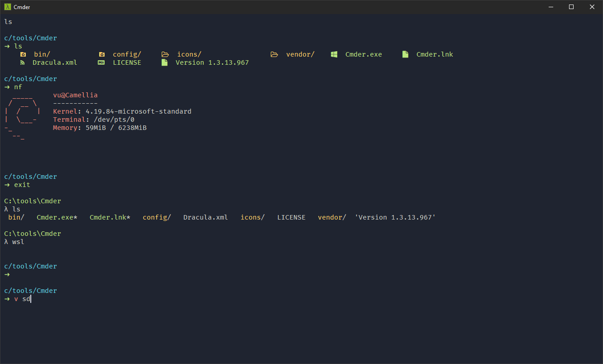Click the 'wsl' command text
The width and height of the screenshot is (603, 364).
pos(18,242)
